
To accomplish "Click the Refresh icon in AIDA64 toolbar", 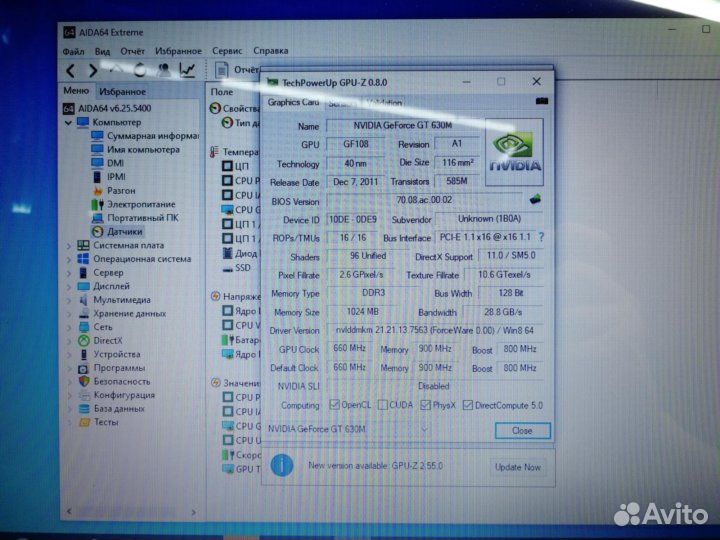I will click(141, 70).
